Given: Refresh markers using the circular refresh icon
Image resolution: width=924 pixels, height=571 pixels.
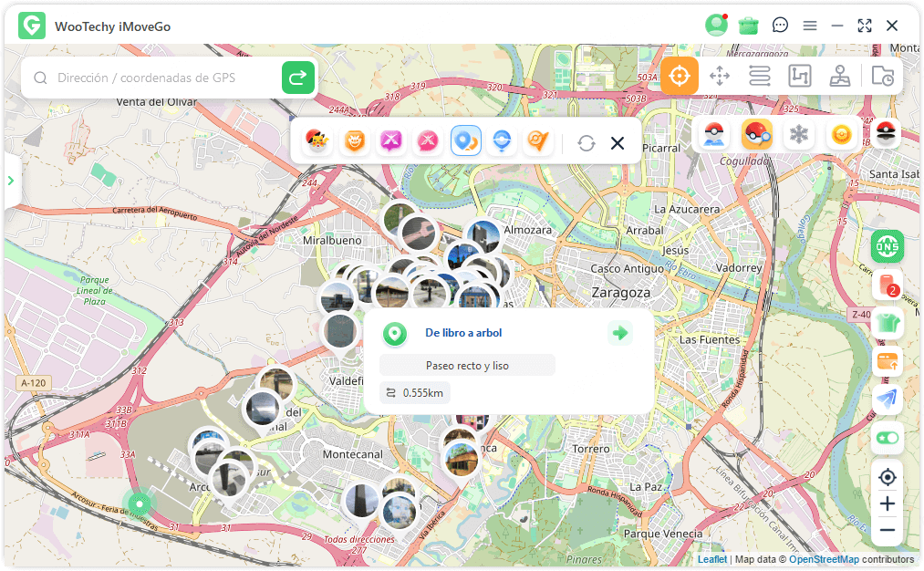Looking at the screenshot, I should tap(586, 141).
